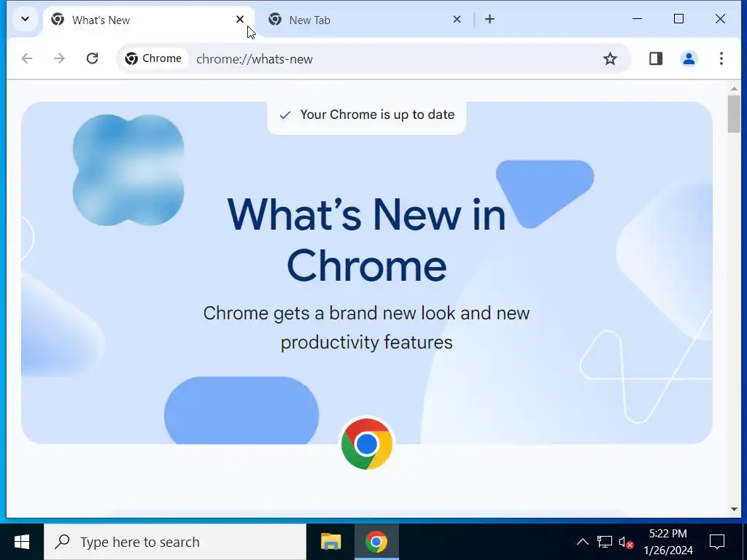Open a new tab with plus button
The image size is (747, 560).
(x=489, y=19)
